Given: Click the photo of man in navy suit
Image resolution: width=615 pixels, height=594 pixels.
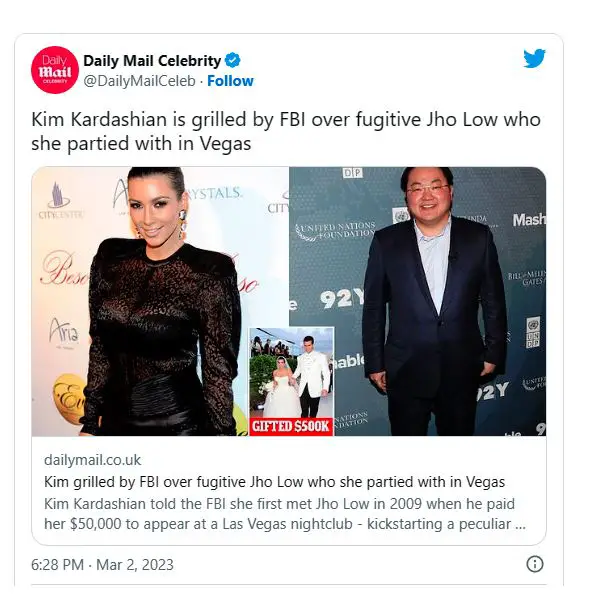Looking at the screenshot, I should click(418, 301).
